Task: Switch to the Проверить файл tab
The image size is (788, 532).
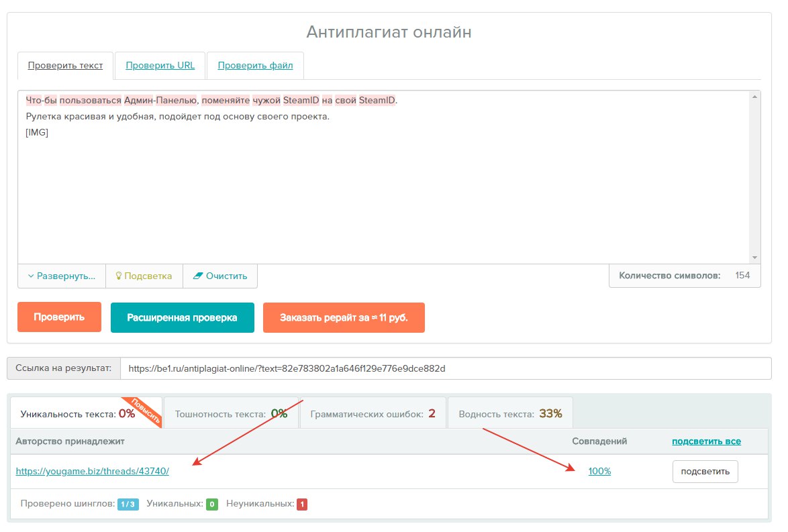Action: coord(255,65)
